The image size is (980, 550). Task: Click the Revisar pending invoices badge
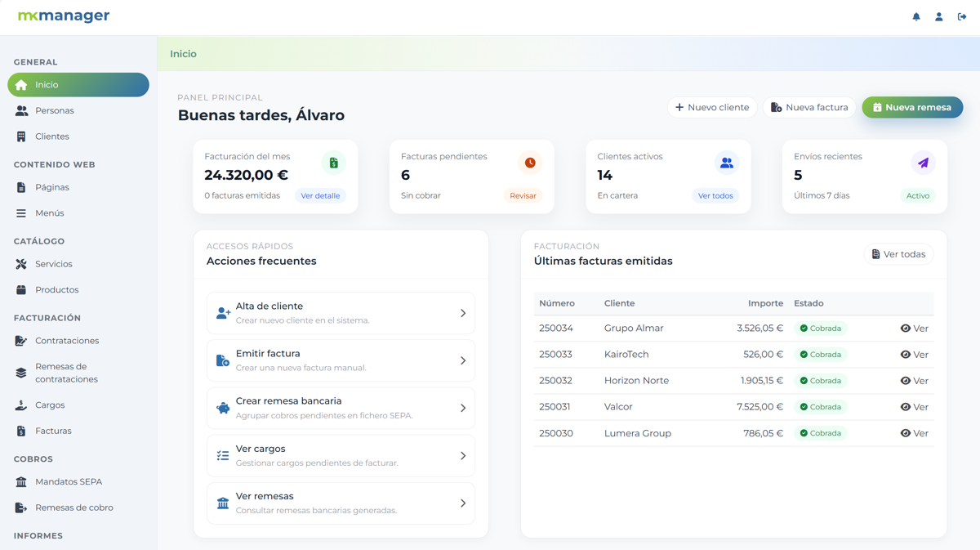click(523, 196)
